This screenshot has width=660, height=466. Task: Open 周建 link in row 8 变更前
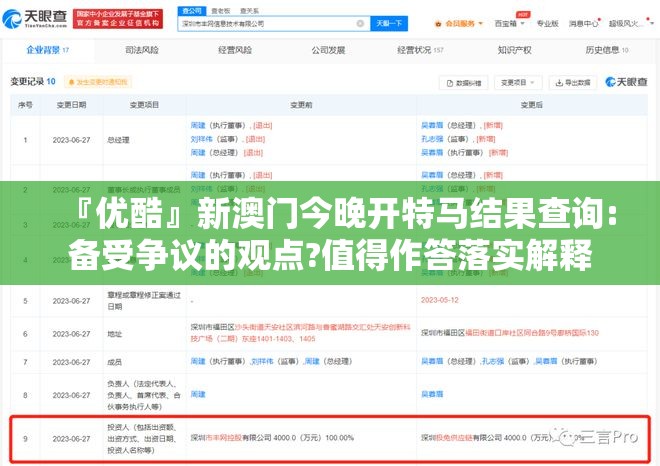tap(198, 394)
